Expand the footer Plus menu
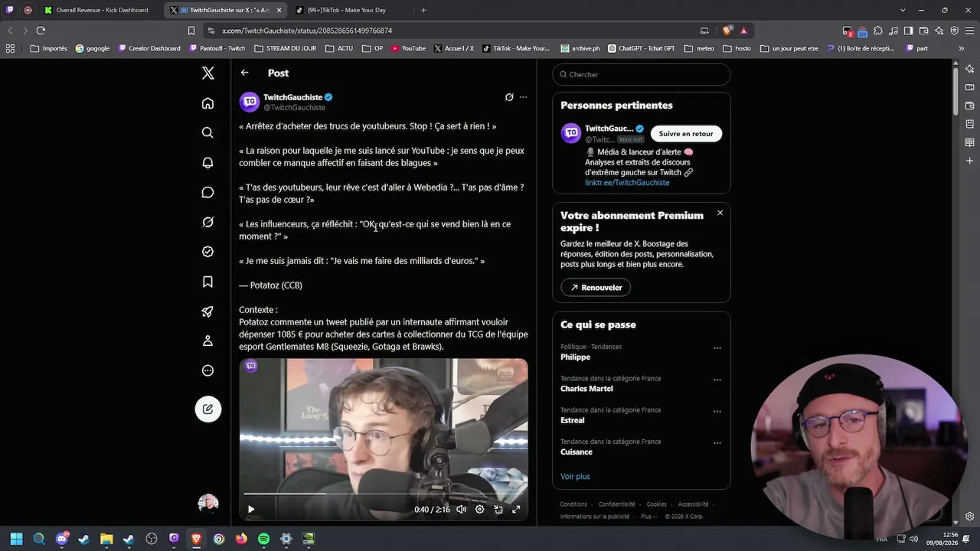Viewport: 980px width, 551px height. (649, 517)
